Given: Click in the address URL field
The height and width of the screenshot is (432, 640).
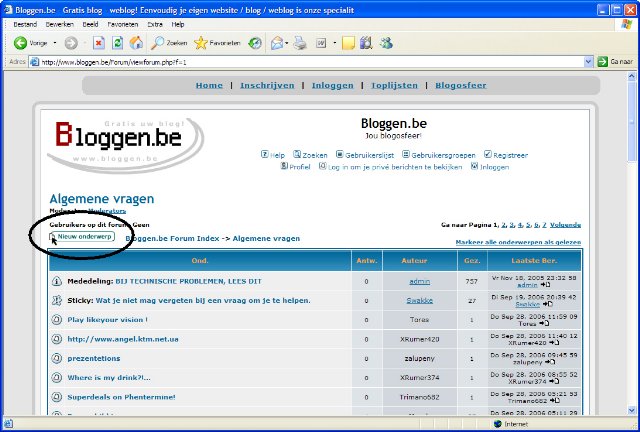Looking at the screenshot, I should click(x=300, y=62).
